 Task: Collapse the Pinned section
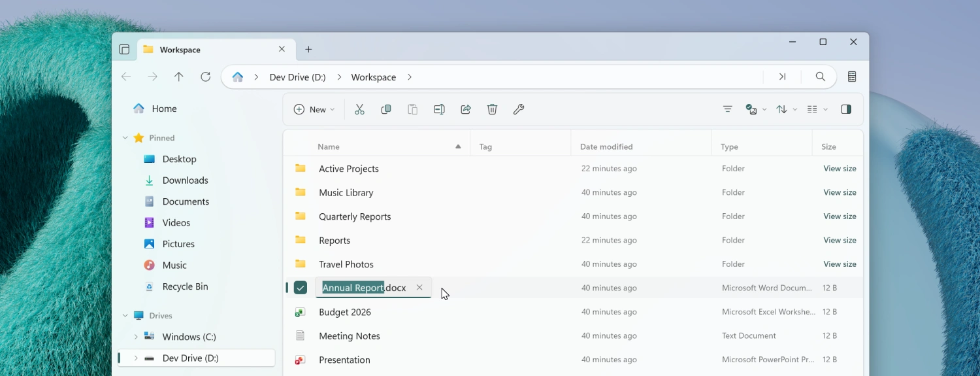(x=125, y=138)
